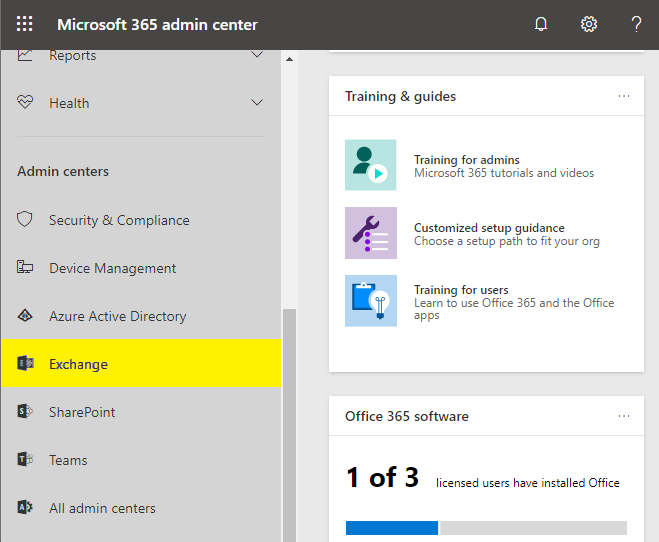Click the All admin centers icon
The height and width of the screenshot is (542, 659).
point(25,507)
